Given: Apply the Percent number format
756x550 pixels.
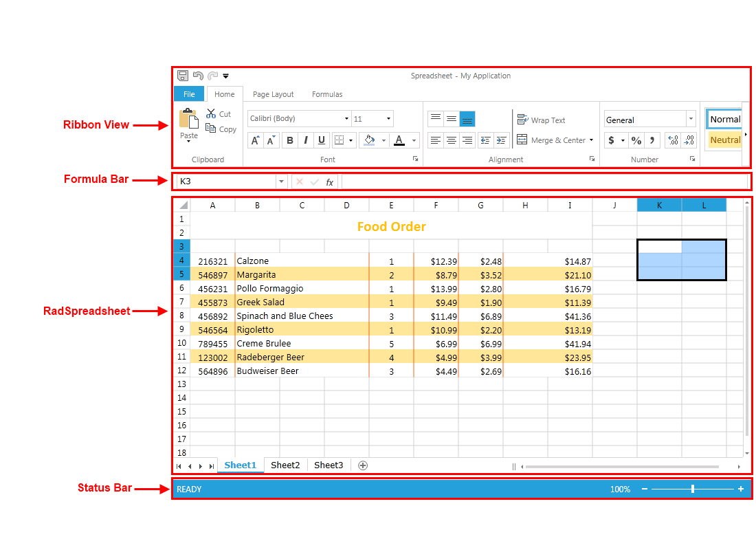Looking at the screenshot, I should point(636,140).
